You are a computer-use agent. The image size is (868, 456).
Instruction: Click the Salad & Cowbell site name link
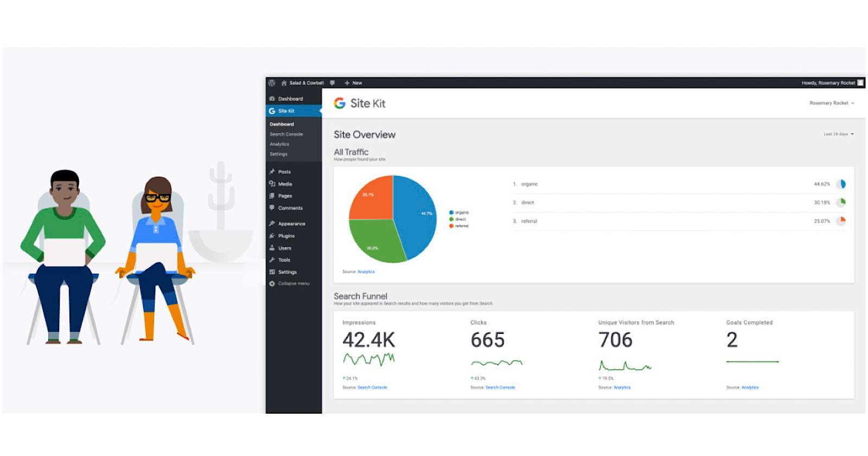307,83
